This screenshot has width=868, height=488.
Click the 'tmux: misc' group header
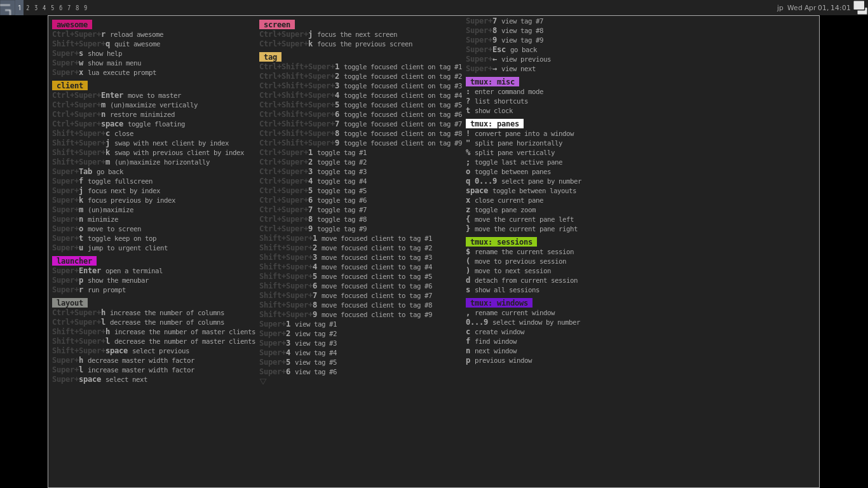pos(492,82)
